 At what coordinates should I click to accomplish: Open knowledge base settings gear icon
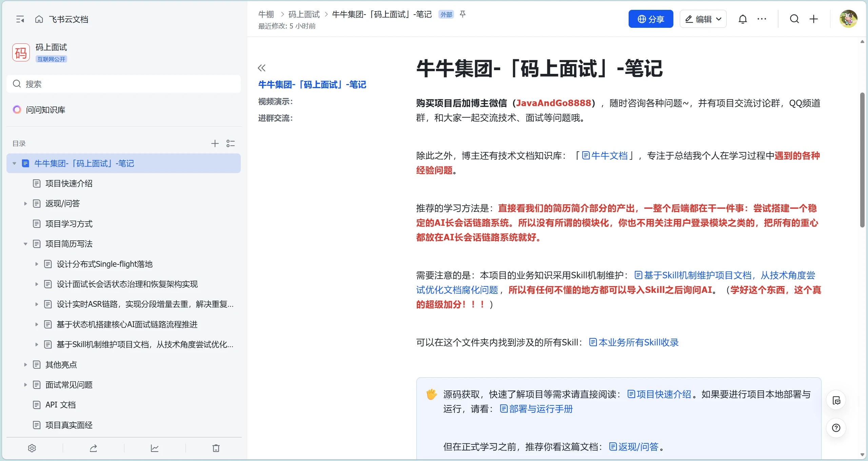point(32,448)
